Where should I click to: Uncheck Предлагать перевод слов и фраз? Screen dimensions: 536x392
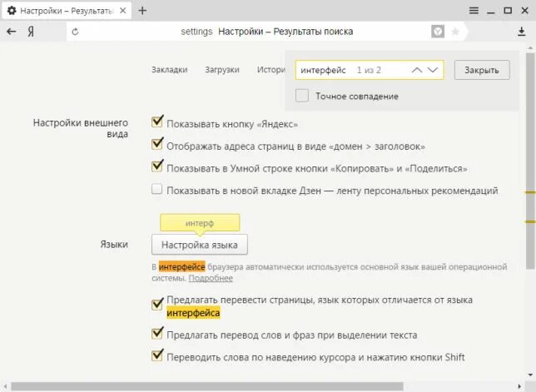coord(157,333)
